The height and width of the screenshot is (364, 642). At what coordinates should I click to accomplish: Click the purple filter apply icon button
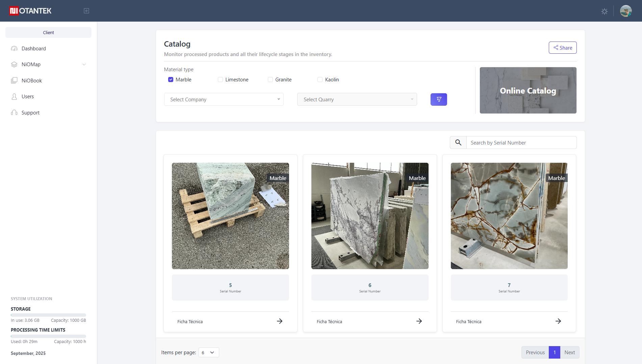[438, 100]
